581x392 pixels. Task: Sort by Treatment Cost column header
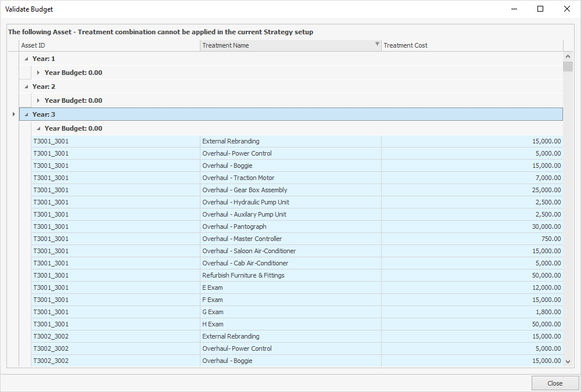click(472, 45)
